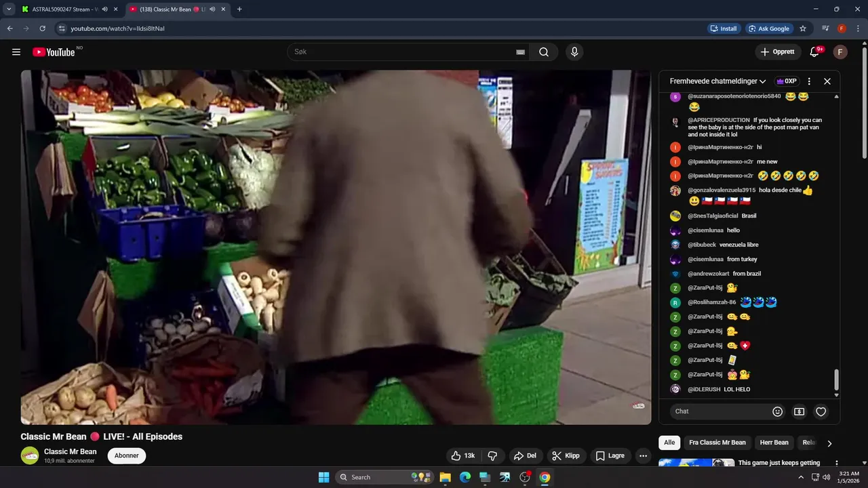The image size is (868, 488).
Task: Open Super Chat dollar icon
Action: (800, 411)
